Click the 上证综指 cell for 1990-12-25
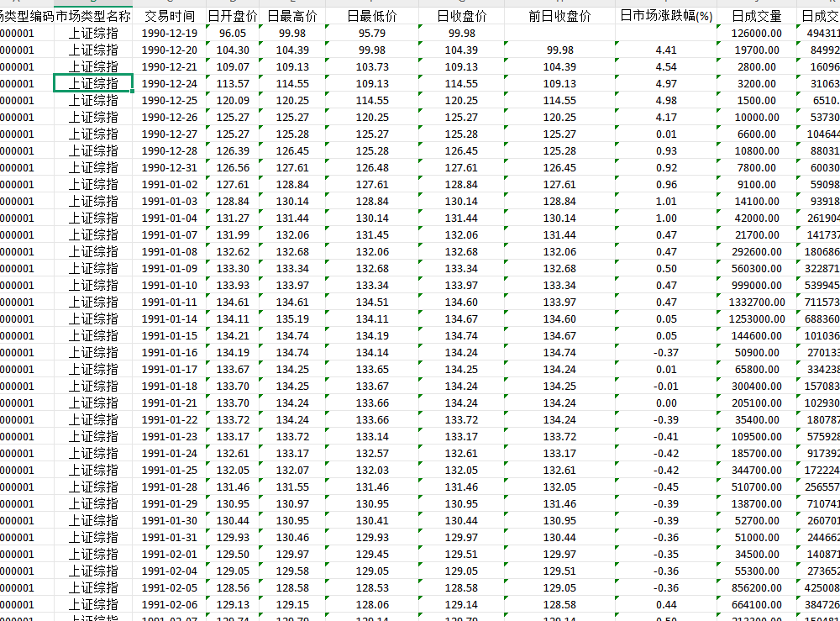This screenshot has width=840, height=621. (x=93, y=100)
